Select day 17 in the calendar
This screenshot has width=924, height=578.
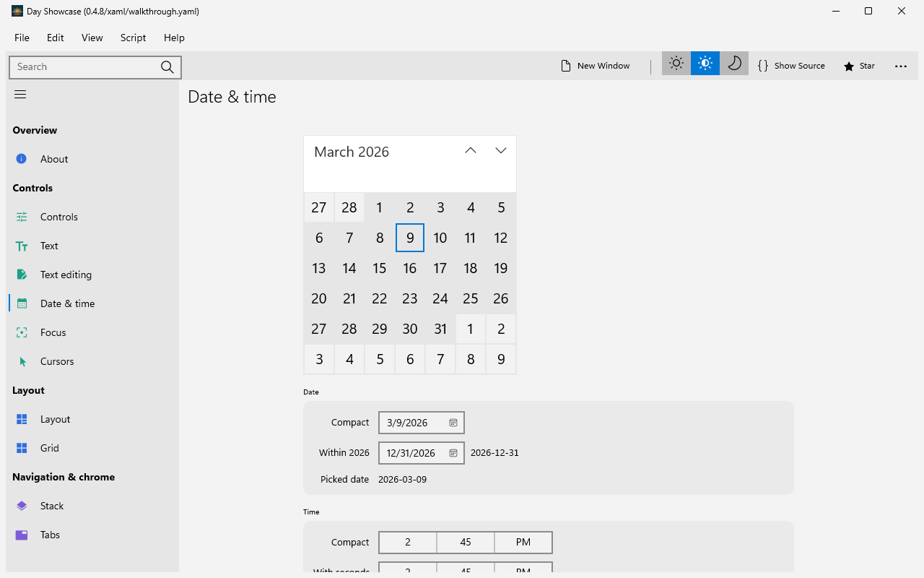(440, 268)
